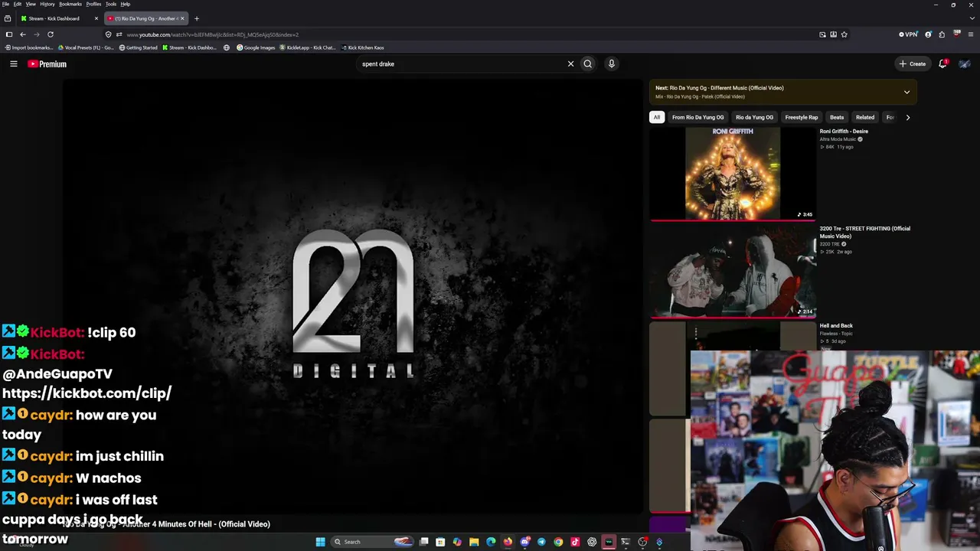Open the 'Import bookmarks...' bookmark
This screenshot has height=551, width=980.
coord(29,47)
